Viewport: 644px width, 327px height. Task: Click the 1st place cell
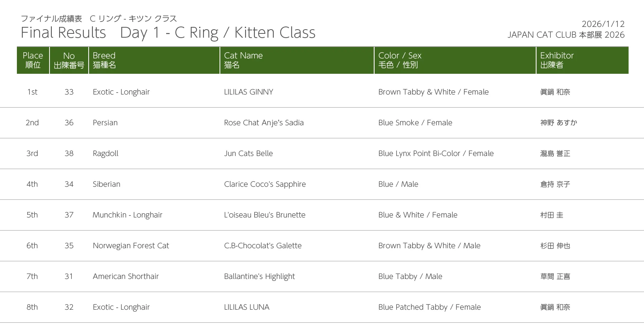pos(32,92)
